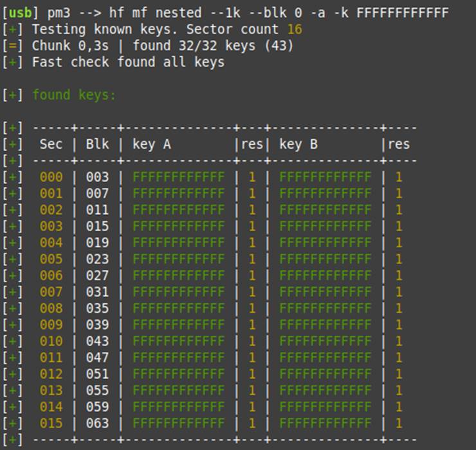This screenshot has height=450, width=476.
Task: Click the 'key A' column header
Action: [152, 144]
